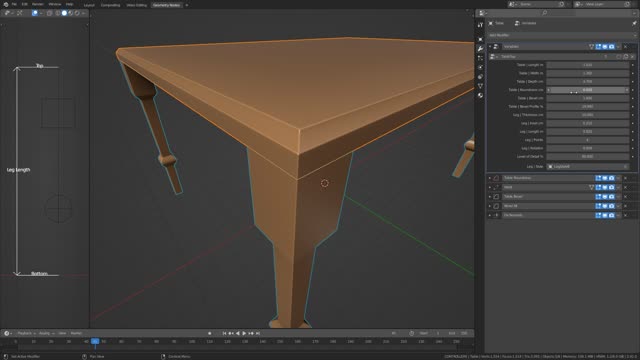
Task: Play animation in reverse
Action: tap(238, 333)
